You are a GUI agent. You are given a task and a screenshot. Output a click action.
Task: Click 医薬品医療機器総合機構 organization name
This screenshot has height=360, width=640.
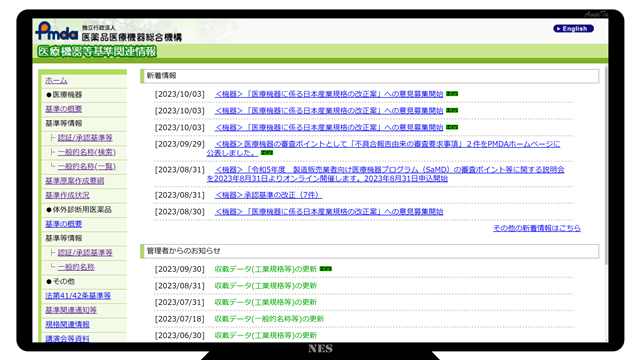(x=132, y=38)
